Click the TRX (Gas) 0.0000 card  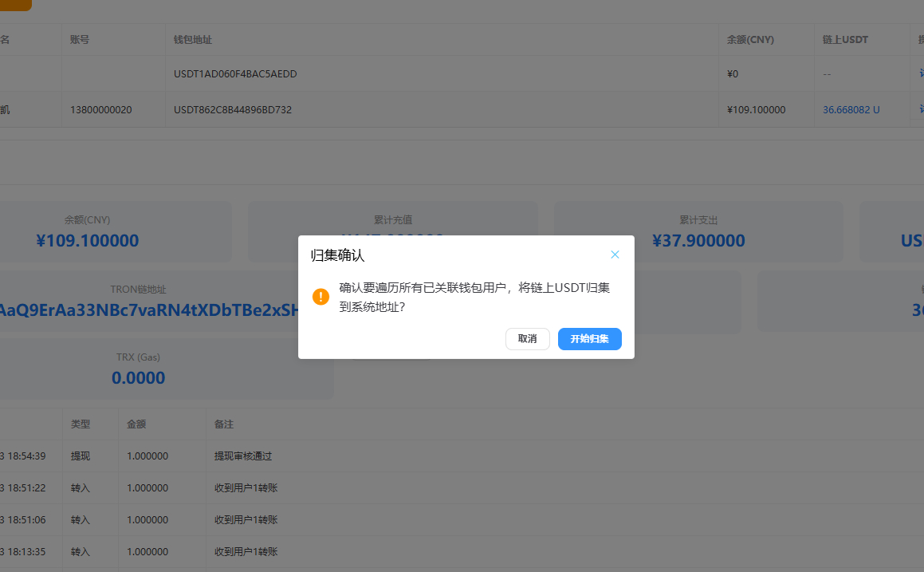(167, 368)
